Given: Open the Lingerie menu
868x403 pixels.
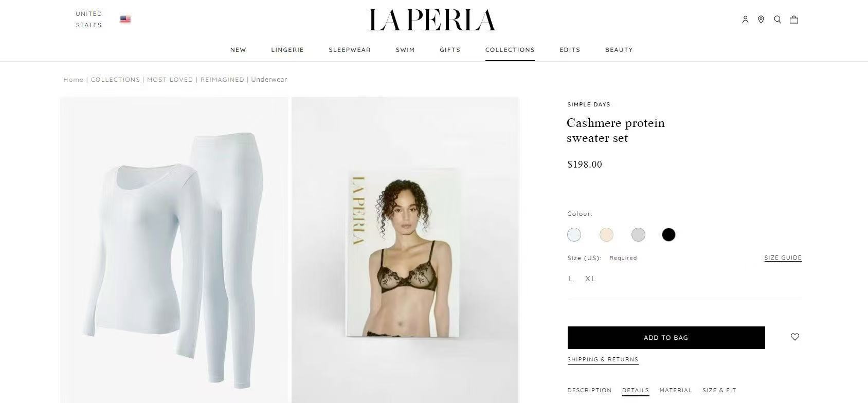Looking at the screenshot, I should (x=287, y=50).
